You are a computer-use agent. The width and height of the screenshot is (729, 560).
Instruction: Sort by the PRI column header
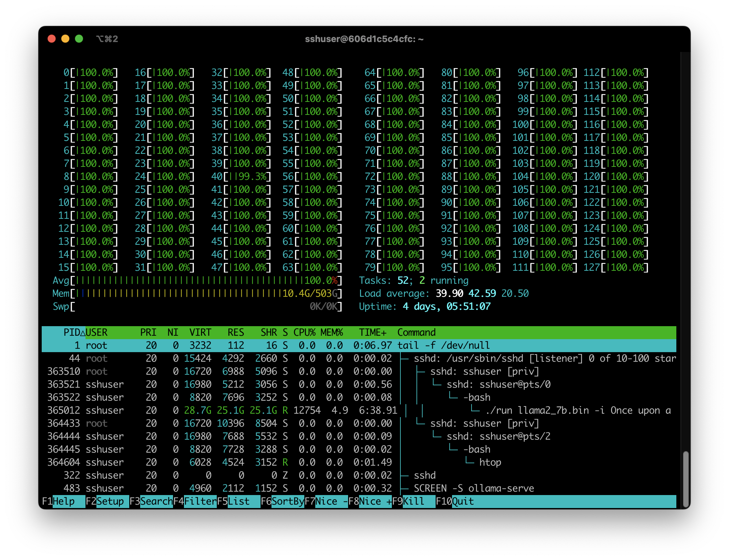148,332
